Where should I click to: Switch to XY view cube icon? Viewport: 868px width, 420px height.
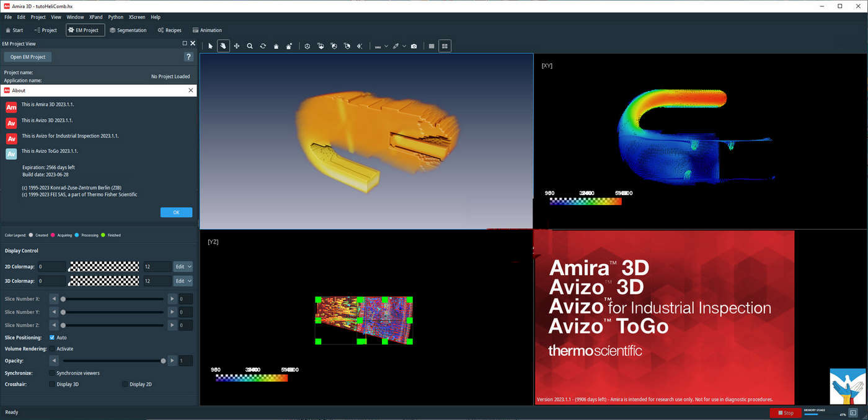321,46
